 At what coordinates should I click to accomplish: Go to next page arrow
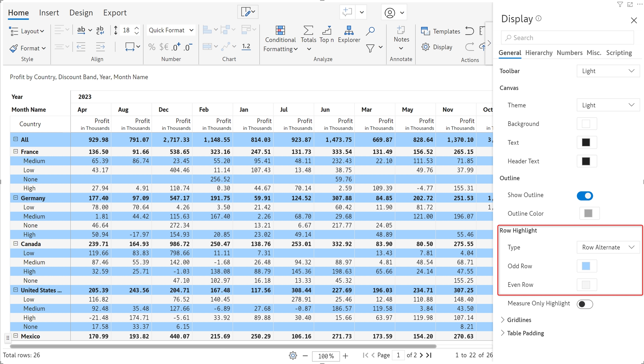421,355
